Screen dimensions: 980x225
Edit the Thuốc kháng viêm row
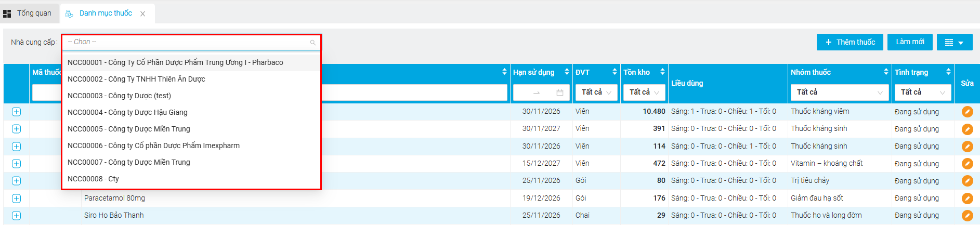[x=967, y=112]
